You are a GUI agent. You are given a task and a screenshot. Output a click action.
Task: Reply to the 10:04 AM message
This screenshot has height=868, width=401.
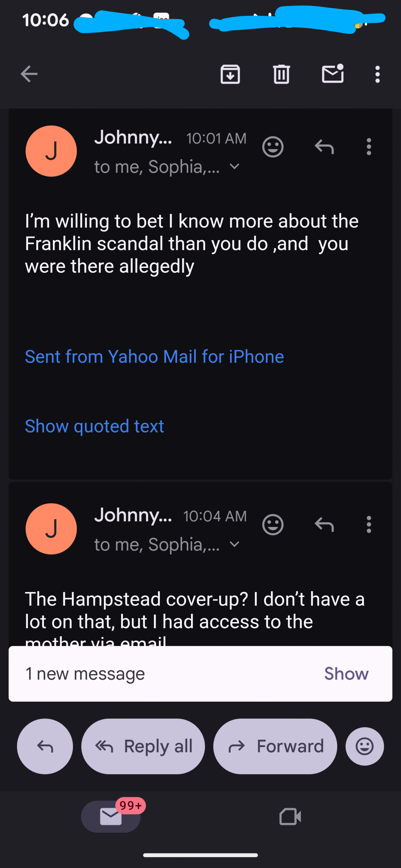[324, 525]
